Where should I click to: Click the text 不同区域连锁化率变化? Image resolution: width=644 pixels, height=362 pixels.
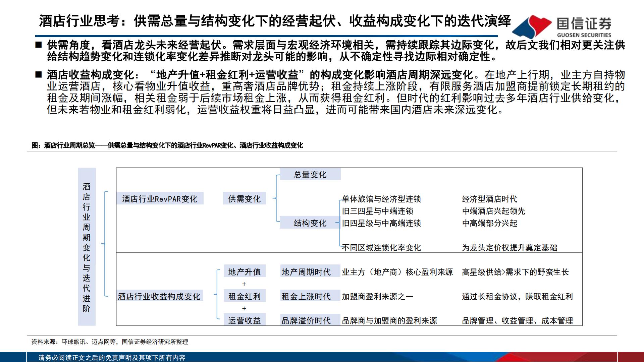coord(381,247)
